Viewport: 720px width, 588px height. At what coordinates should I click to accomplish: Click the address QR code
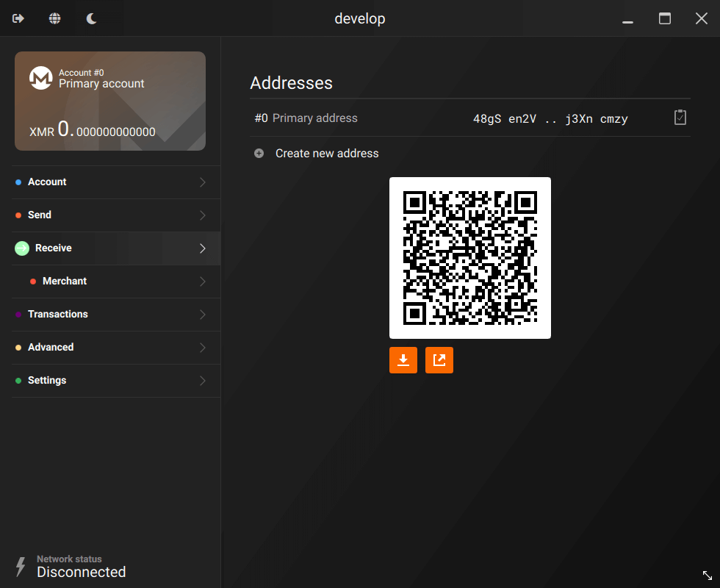(470, 257)
